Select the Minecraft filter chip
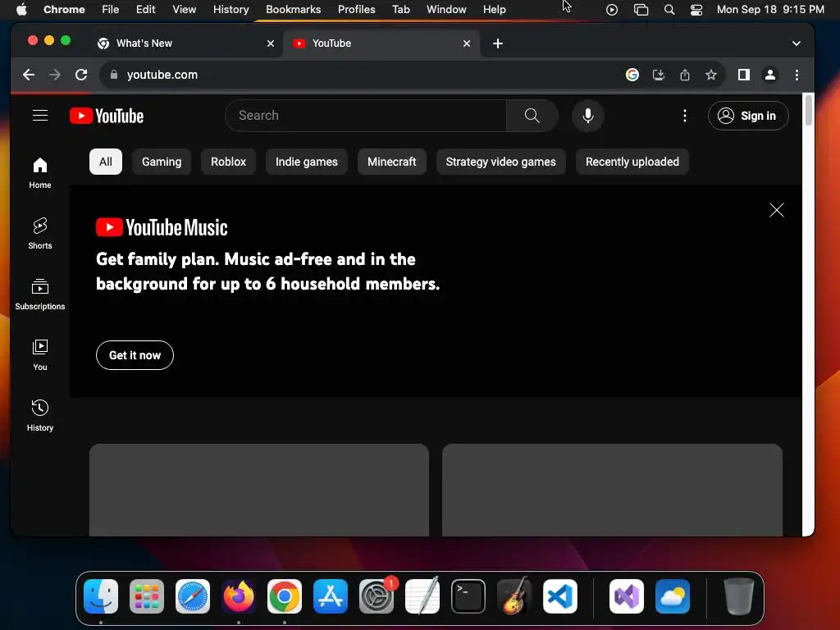Viewport: 840px width, 630px height. click(391, 162)
